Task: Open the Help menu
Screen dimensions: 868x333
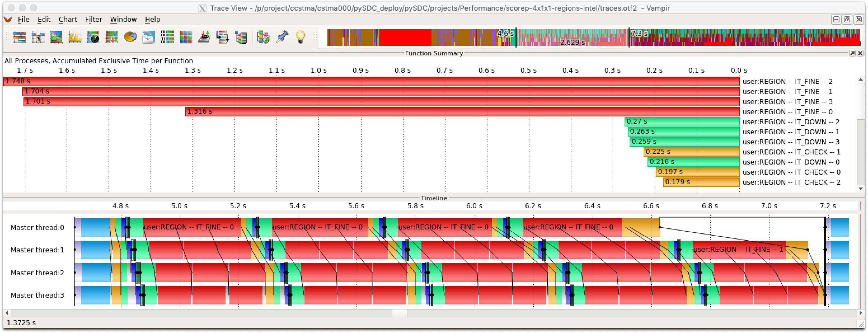Action: [153, 20]
